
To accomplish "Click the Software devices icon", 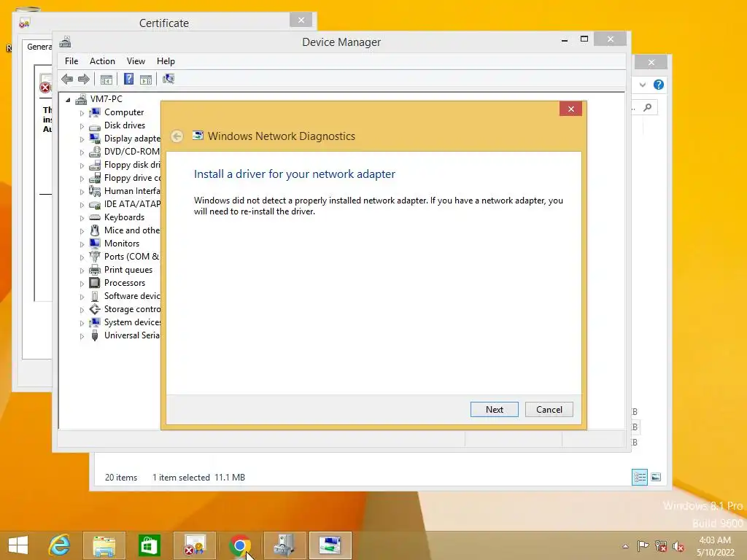I will coord(95,296).
